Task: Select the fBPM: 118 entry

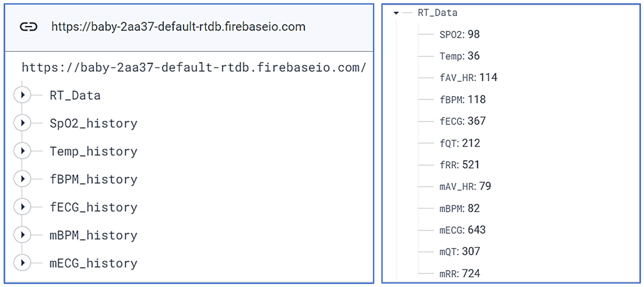Action: pyautogui.click(x=463, y=100)
